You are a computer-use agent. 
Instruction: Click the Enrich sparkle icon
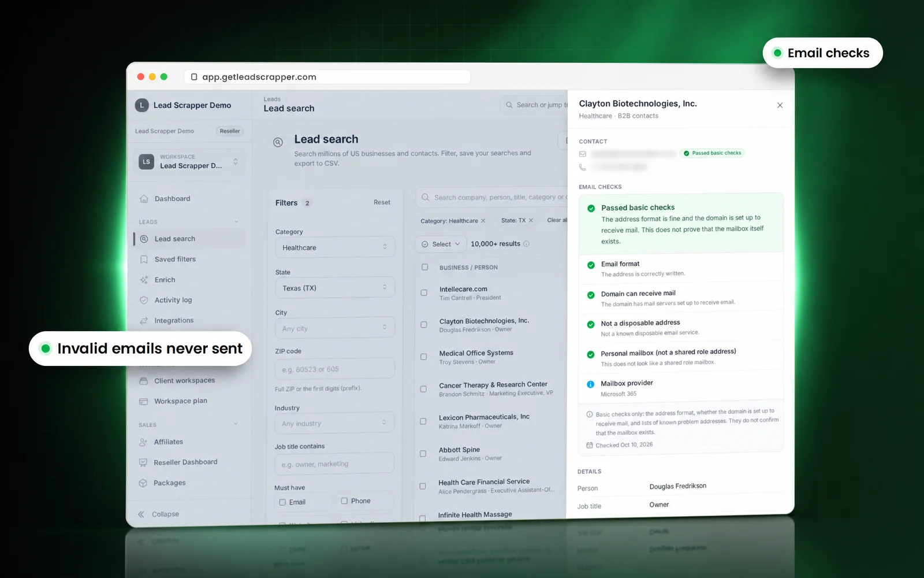(144, 280)
